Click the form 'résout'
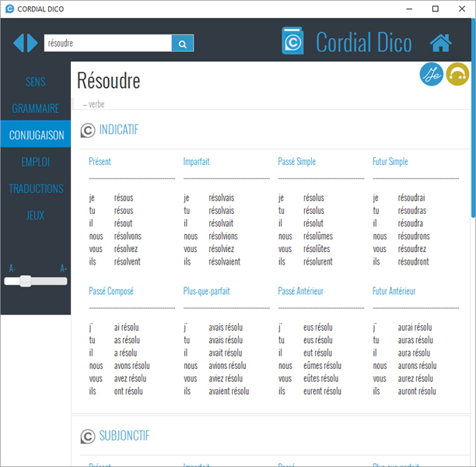476x467 pixels. [123, 223]
